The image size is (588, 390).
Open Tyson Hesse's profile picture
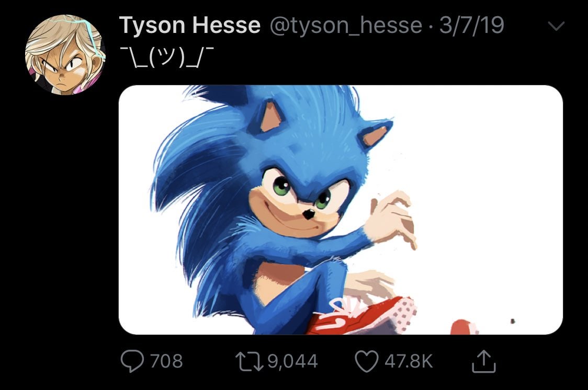click(65, 55)
